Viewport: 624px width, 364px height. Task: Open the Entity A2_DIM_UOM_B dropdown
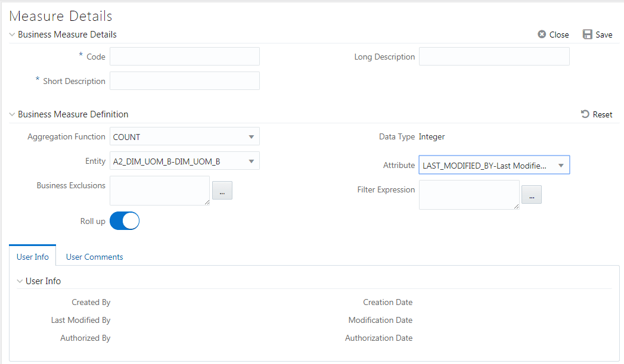click(x=185, y=161)
